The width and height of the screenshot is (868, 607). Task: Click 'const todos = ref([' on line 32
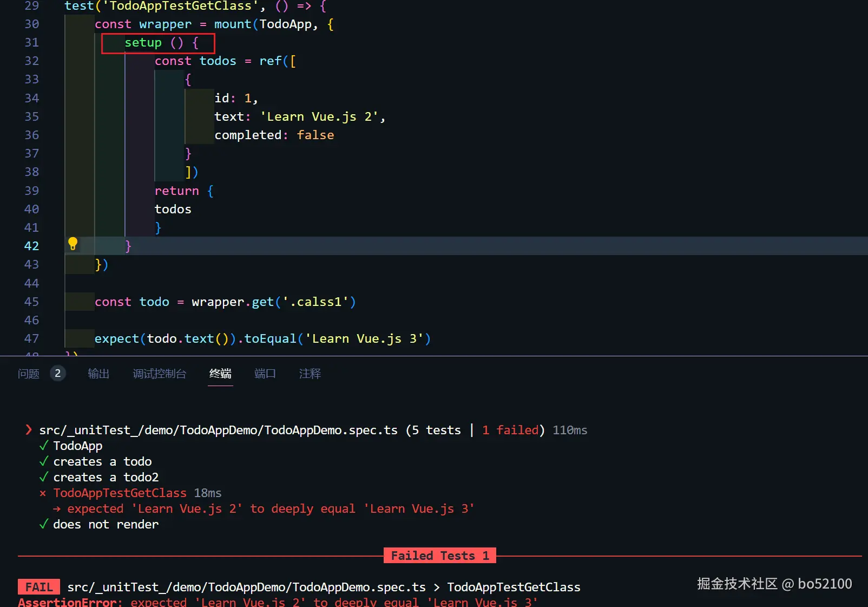point(225,61)
